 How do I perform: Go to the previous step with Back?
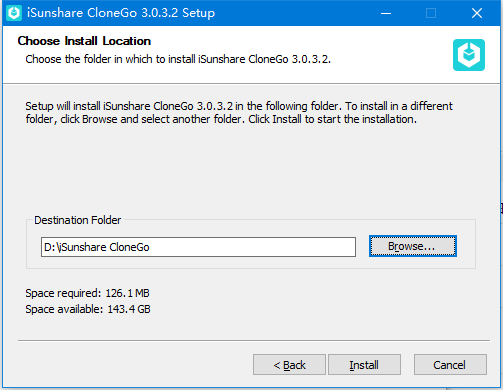coord(289,365)
